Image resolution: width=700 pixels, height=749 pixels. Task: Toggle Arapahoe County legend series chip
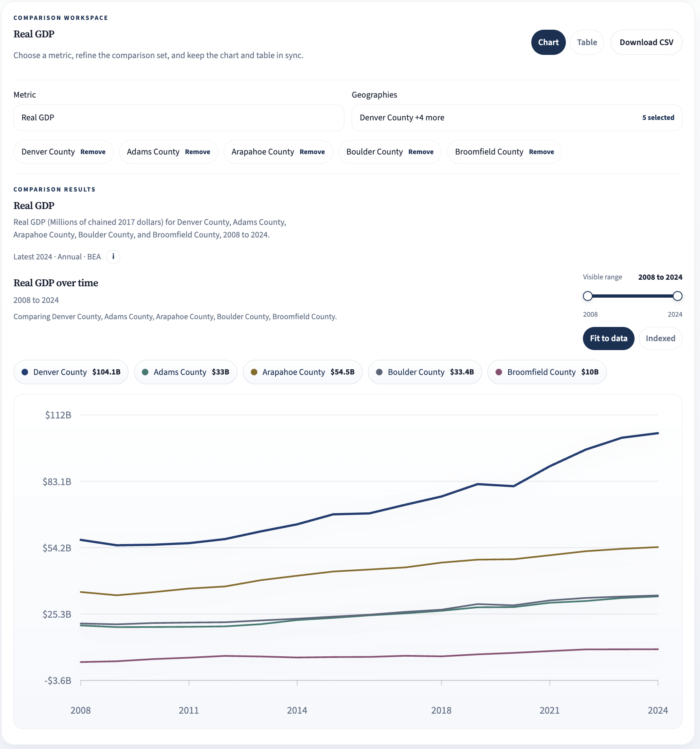(x=302, y=372)
